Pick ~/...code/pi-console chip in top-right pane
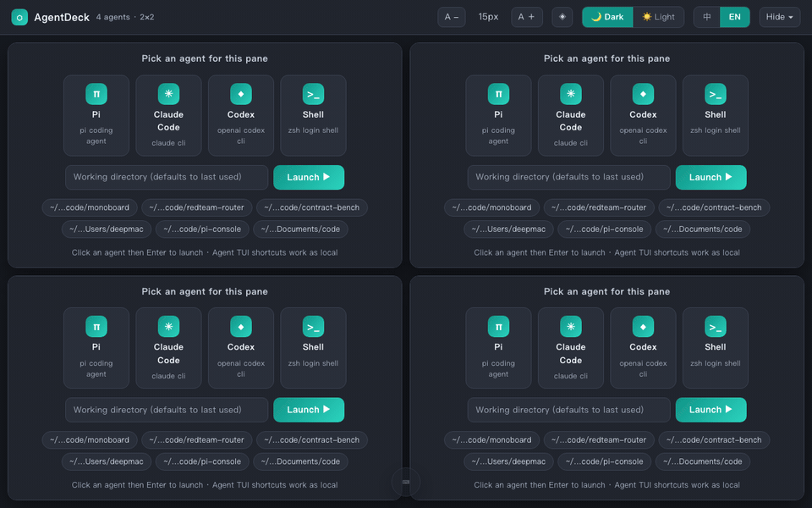The width and height of the screenshot is (812, 508). click(604, 229)
